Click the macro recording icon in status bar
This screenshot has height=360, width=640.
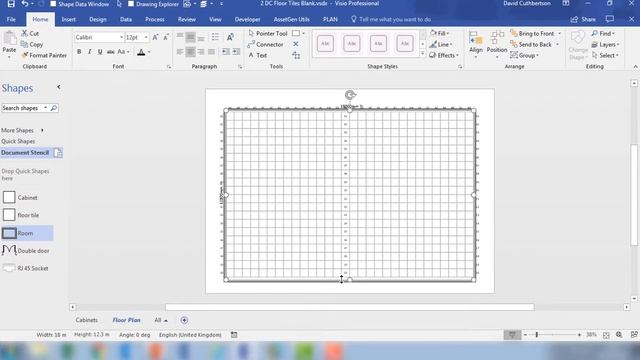click(x=234, y=335)
